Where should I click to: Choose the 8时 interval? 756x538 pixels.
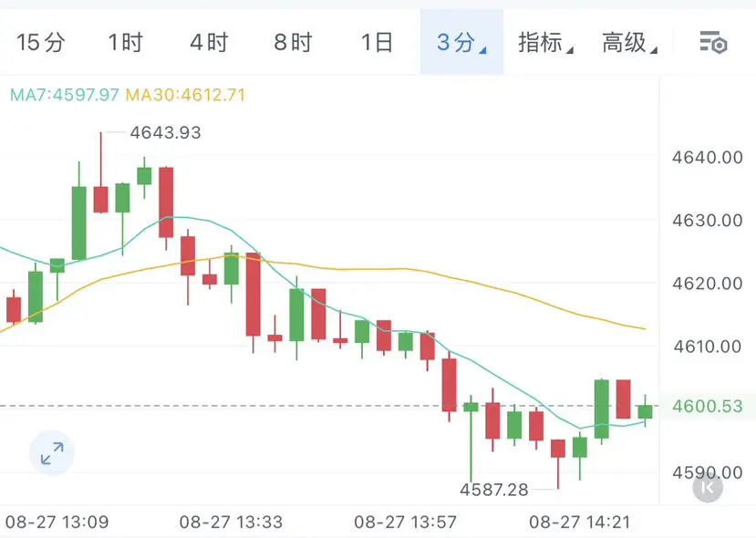tap(293, 43)
